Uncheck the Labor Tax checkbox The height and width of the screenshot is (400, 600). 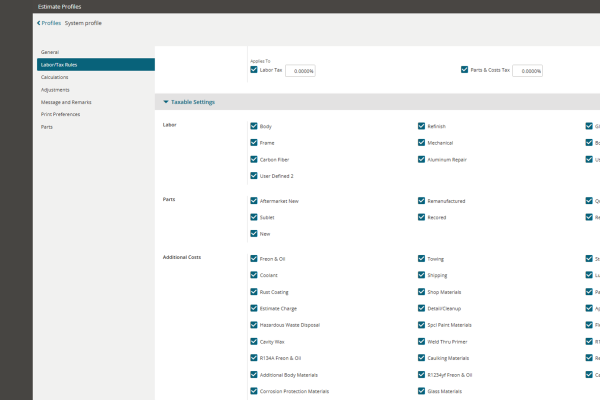[x=254, y=70]
